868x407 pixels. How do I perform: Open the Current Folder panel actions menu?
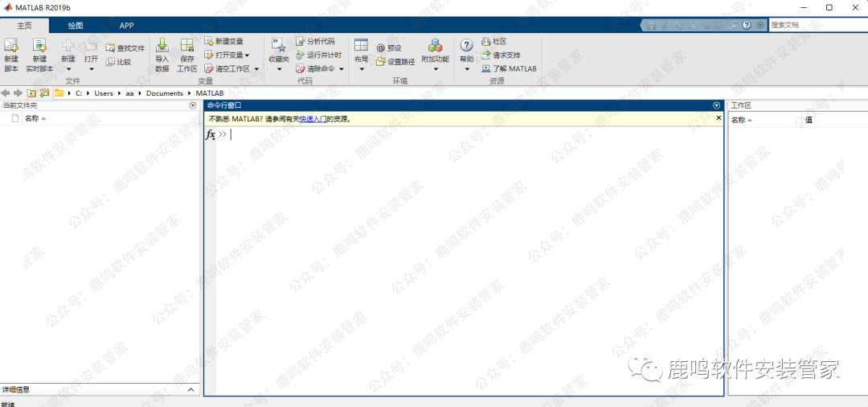tap(193, 105)
